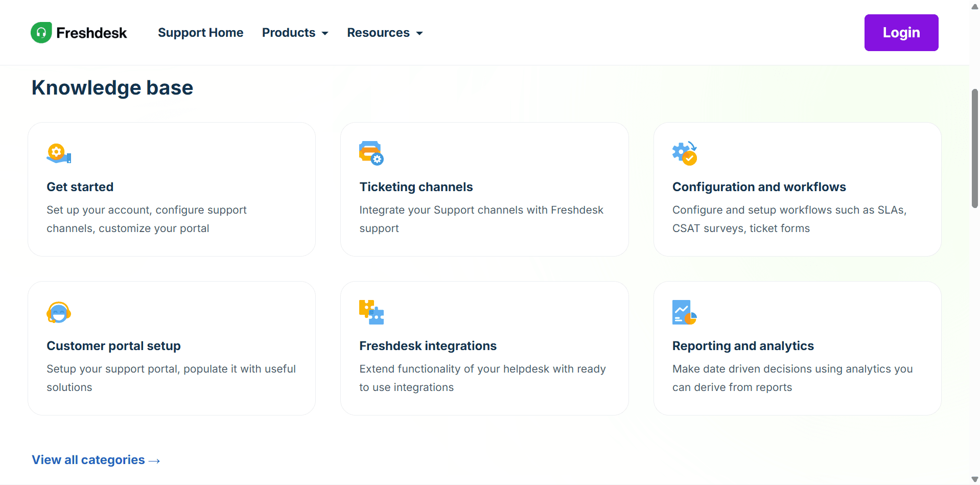Viewport: 980px width, 485px height.
Task: Click the Freshdesk brand name text
Action: 91,33
